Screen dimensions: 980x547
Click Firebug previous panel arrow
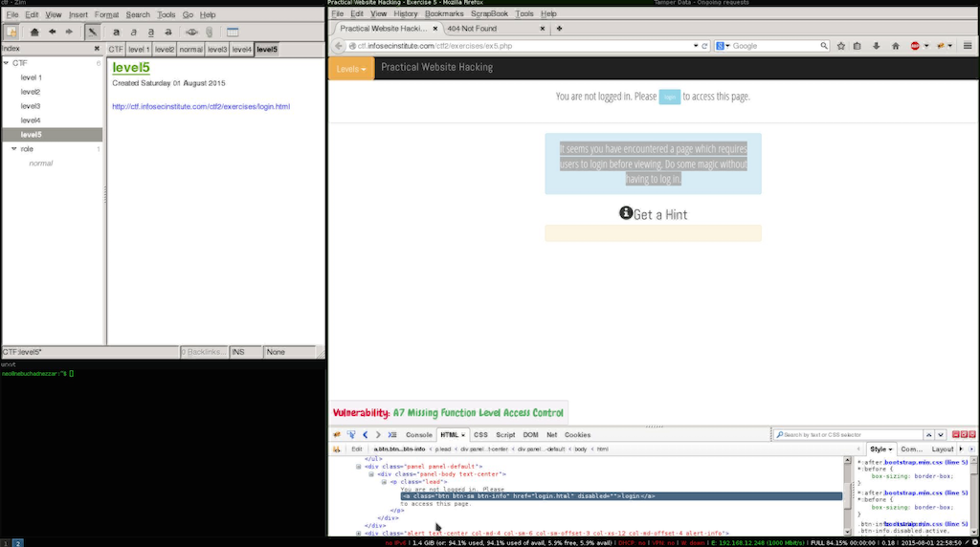point(365,435)
